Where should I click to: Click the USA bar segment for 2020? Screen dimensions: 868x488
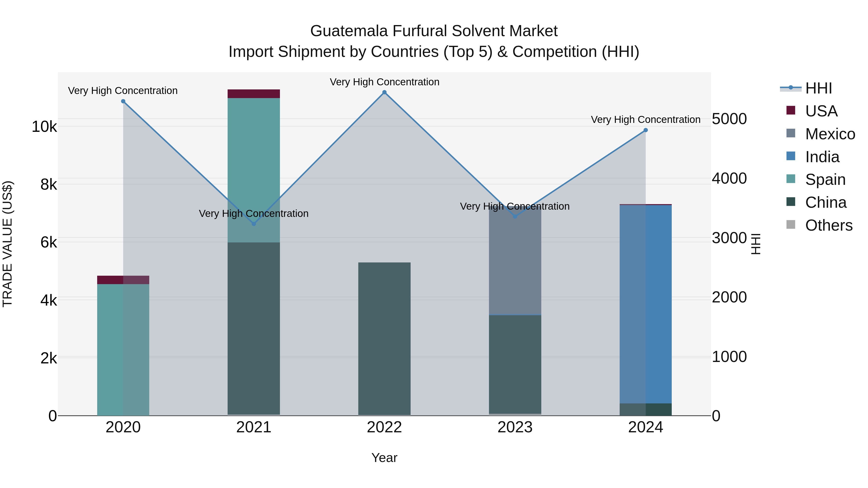[123, 280]
